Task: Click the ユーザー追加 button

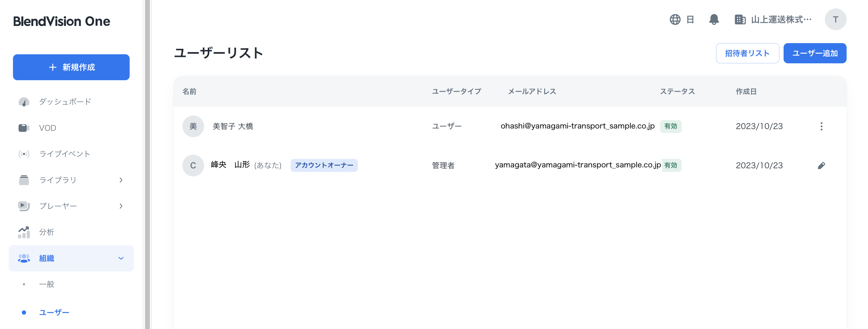Action: coord(815,53)
